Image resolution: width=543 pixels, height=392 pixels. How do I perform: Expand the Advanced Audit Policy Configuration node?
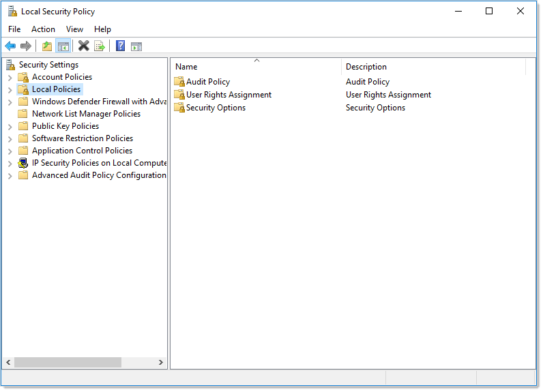(10, 176)
